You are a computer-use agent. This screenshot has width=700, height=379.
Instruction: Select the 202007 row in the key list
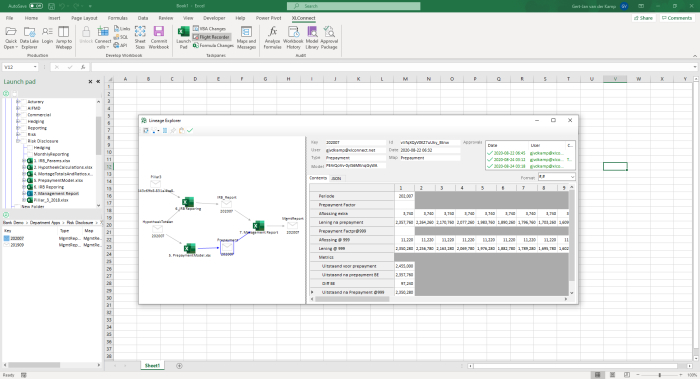52,238
